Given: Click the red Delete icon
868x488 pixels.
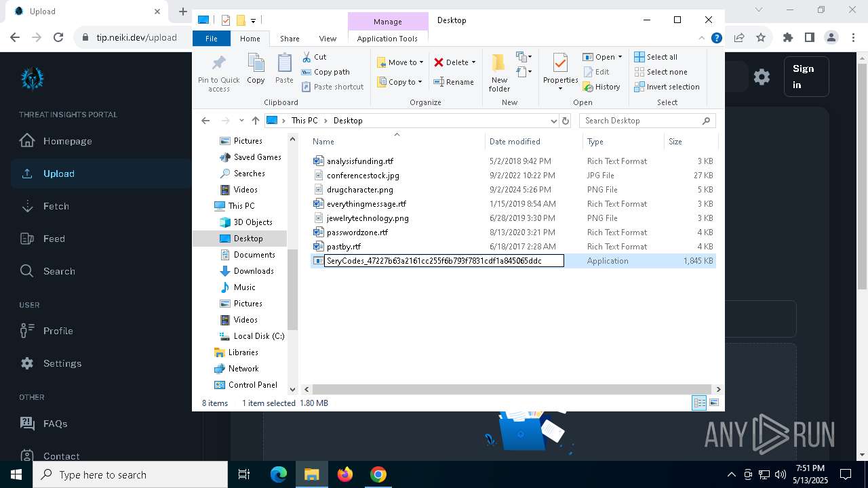Looking at the screenshot, I should click(439, 62).
